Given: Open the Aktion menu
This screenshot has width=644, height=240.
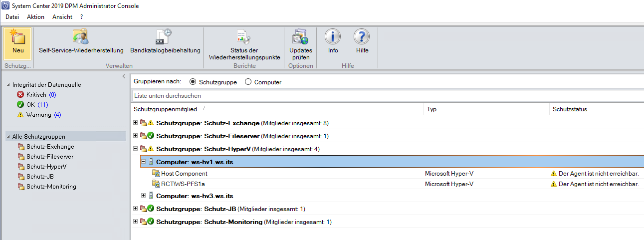Looking at the screenshot, I should point(35,17).
